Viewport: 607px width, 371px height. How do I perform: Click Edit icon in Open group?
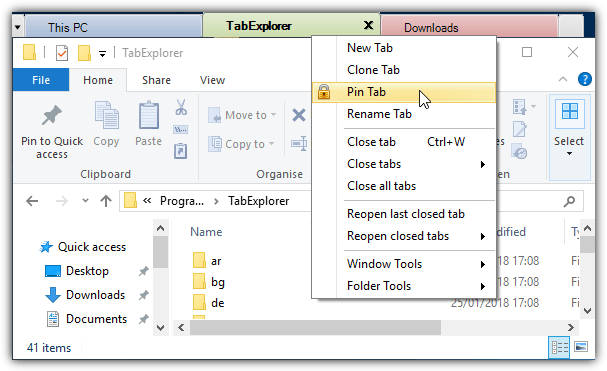(x=519, y=129)
